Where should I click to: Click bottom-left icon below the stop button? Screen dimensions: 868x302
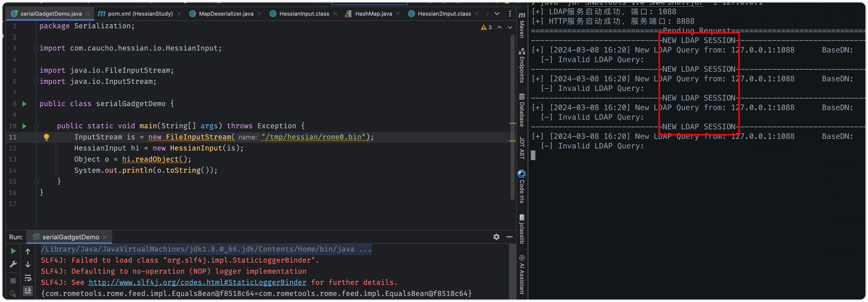tap(13, 294)
